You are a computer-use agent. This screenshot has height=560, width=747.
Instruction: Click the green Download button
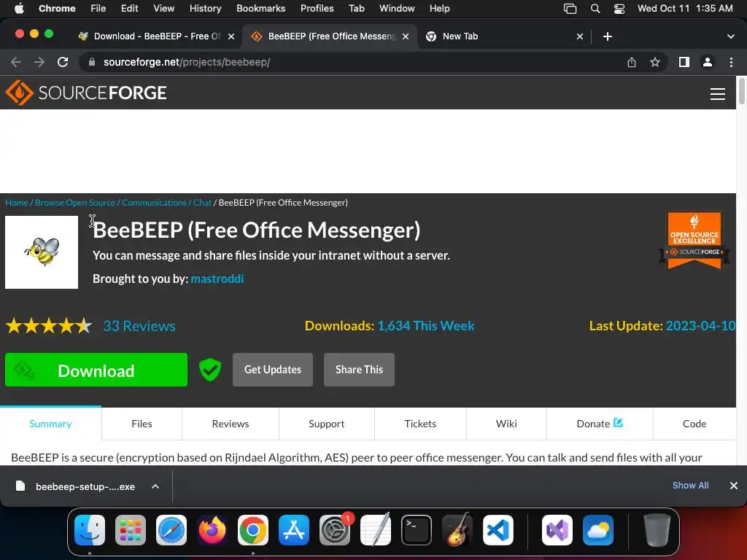click(x=96, y=370)
